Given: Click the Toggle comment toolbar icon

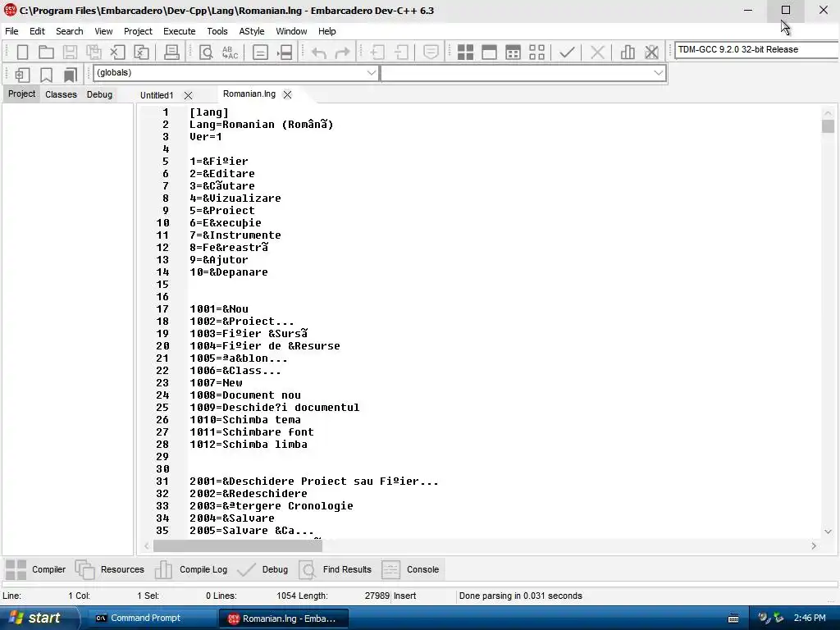Looking at the screenshot, I should (x=431, y=52).
